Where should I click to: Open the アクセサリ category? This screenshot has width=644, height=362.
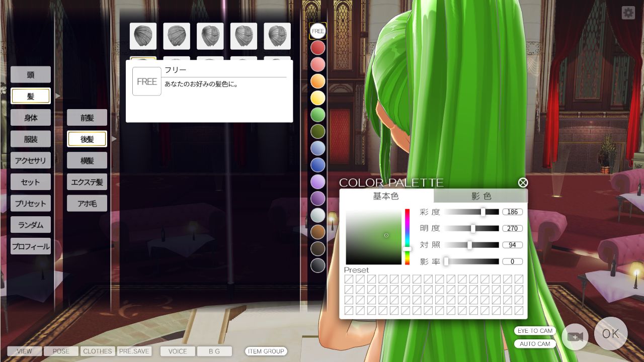coord(31,160)
